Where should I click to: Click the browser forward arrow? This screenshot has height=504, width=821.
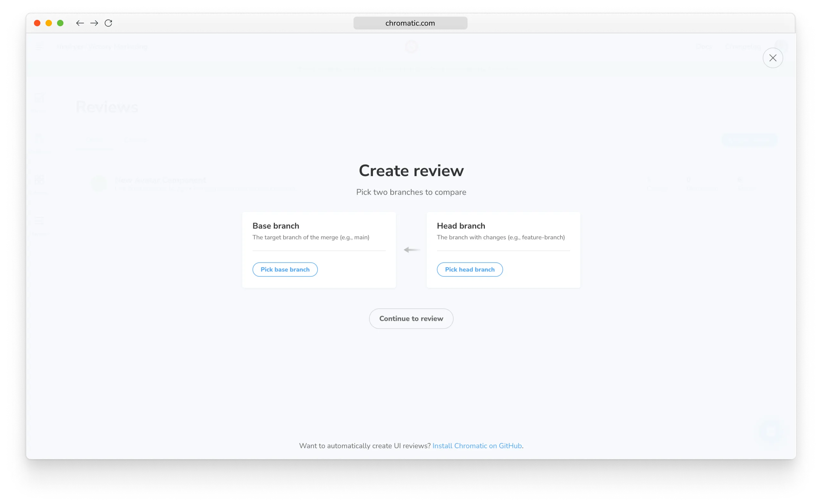tap(95, 23)
